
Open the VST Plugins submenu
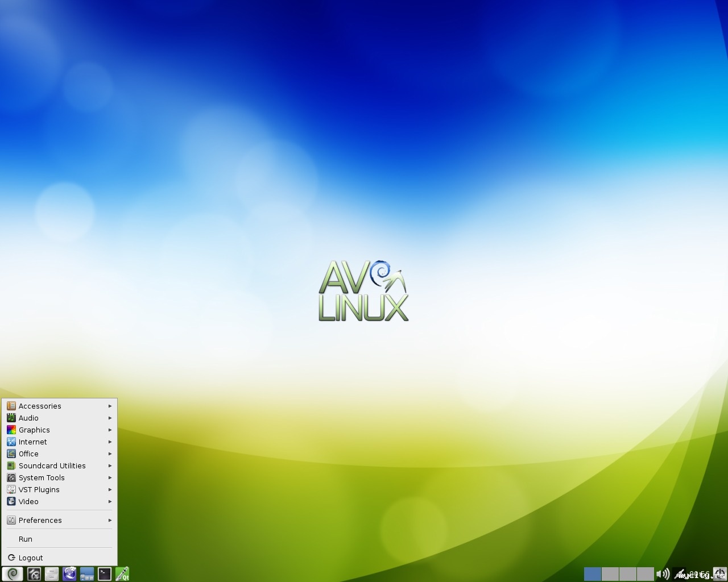pyautogui.click(x=59, y=489)
